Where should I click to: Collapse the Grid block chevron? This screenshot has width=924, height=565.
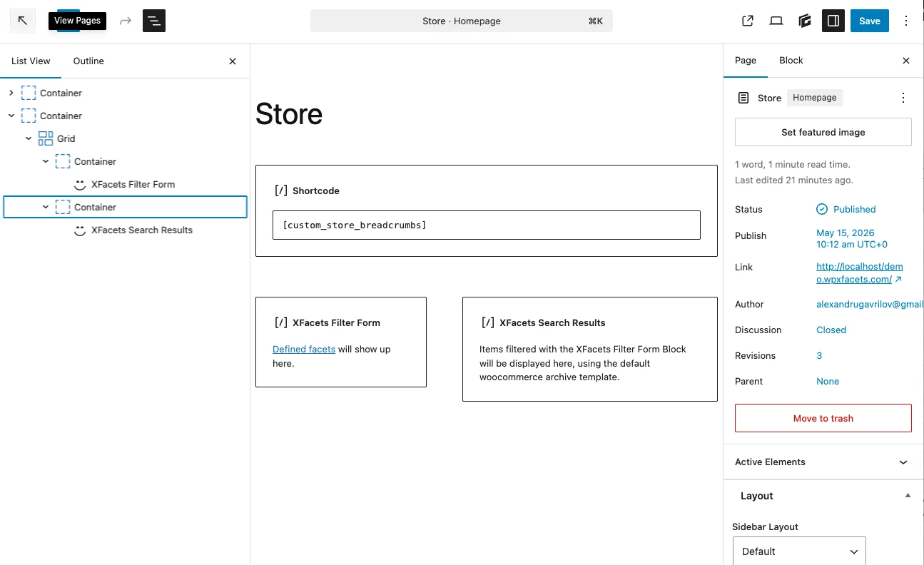pyautogui.click(x=29, y=138)
